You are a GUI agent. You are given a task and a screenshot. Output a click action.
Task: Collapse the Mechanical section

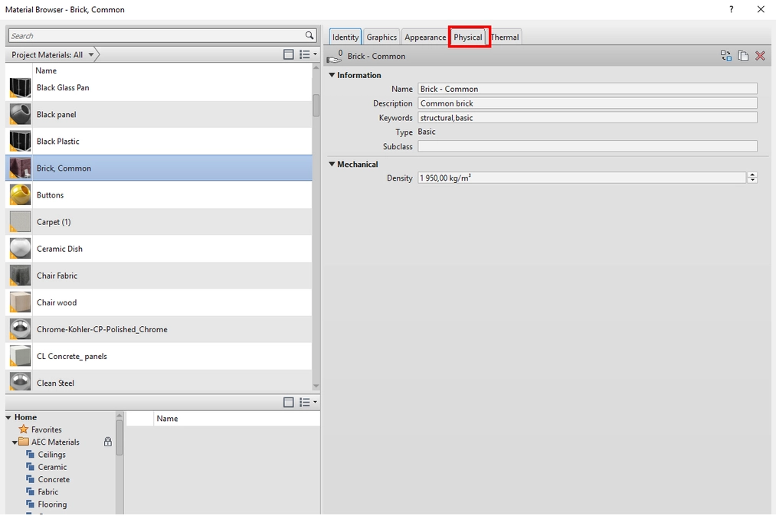click(332, 164)
